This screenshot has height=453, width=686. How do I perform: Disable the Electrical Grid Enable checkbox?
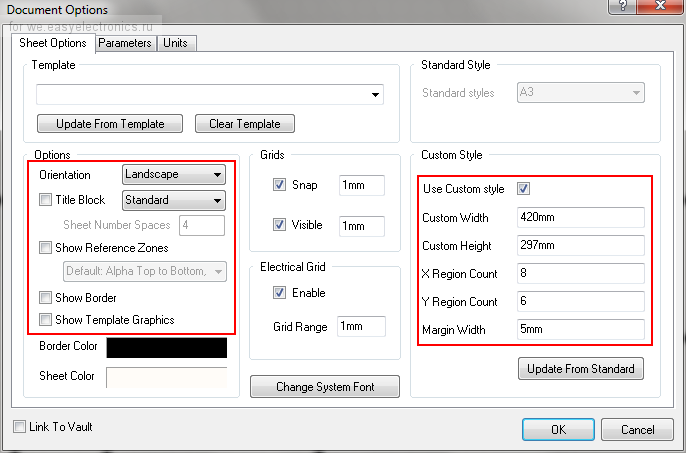(280, 293)
